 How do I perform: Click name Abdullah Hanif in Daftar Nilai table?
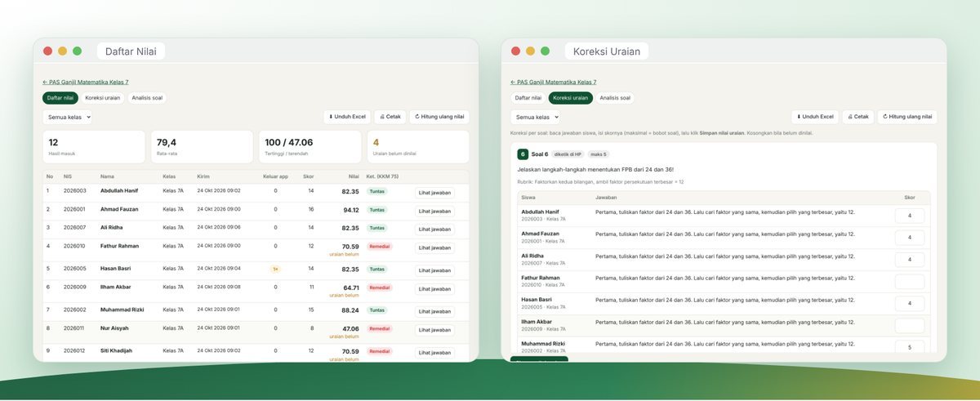[119, 191]
